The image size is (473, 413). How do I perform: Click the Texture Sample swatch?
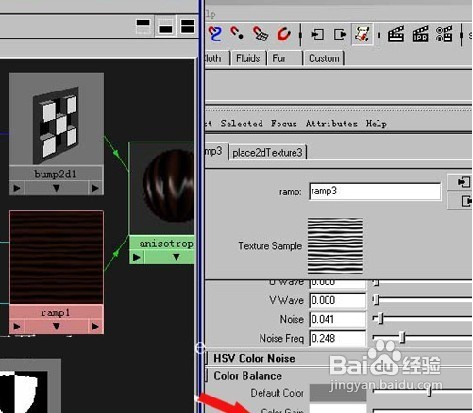[335, 246]
